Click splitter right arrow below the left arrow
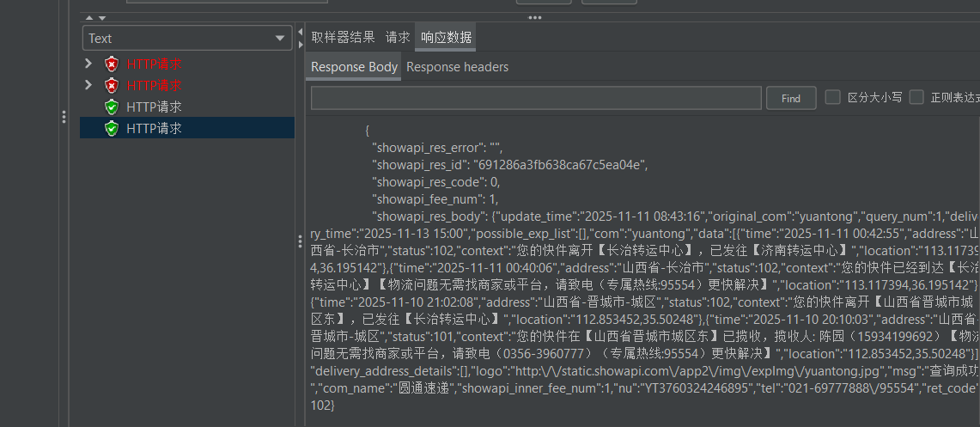The image size is (980, 427). [x=301, y=45]
